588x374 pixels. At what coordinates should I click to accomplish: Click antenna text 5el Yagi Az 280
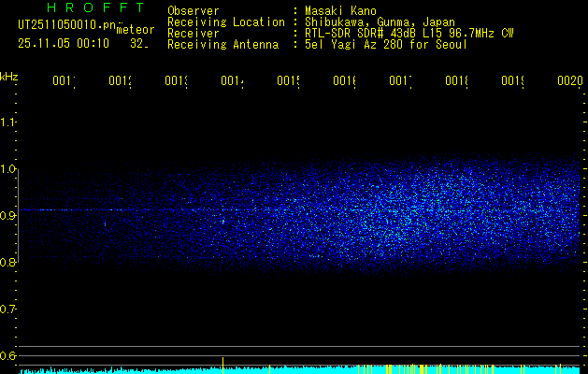click(x=355, y=45)
